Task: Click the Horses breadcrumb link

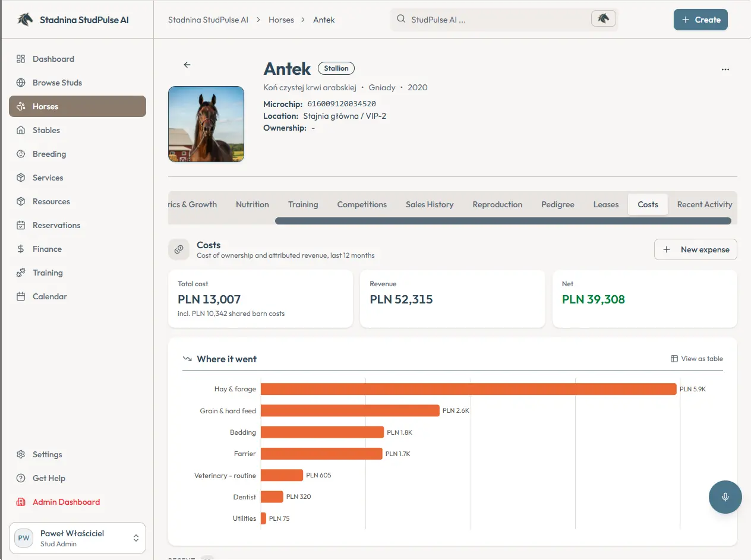Action: point(281,20)
